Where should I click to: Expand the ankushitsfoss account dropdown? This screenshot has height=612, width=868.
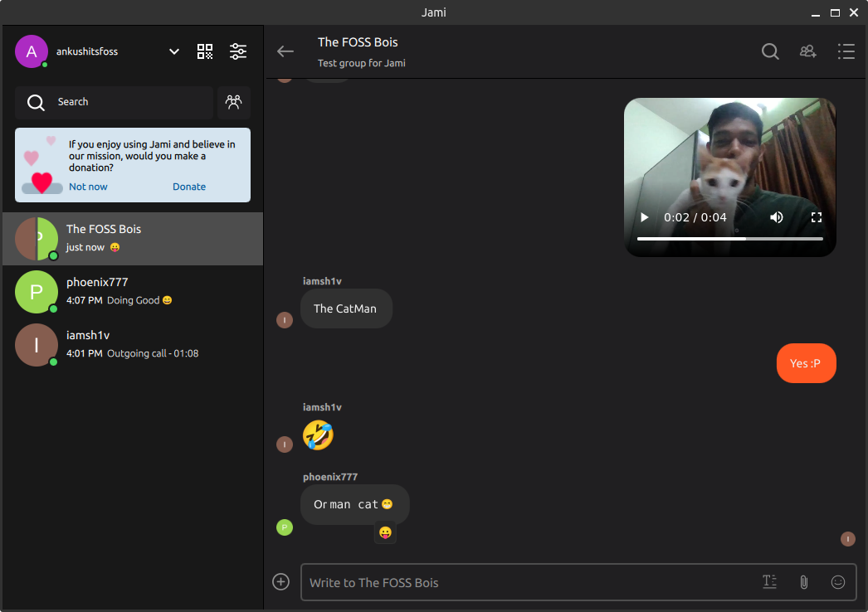173,51
